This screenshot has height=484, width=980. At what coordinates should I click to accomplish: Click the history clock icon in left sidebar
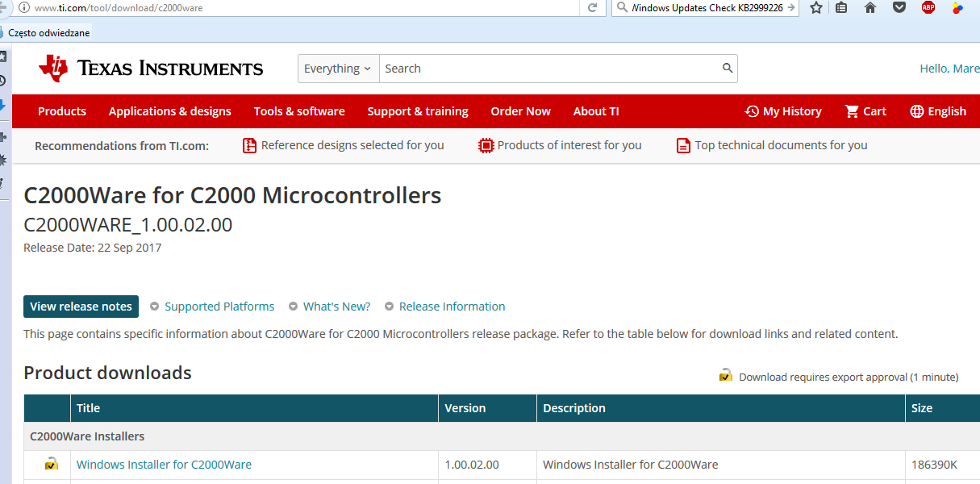(x=2, y=81)
